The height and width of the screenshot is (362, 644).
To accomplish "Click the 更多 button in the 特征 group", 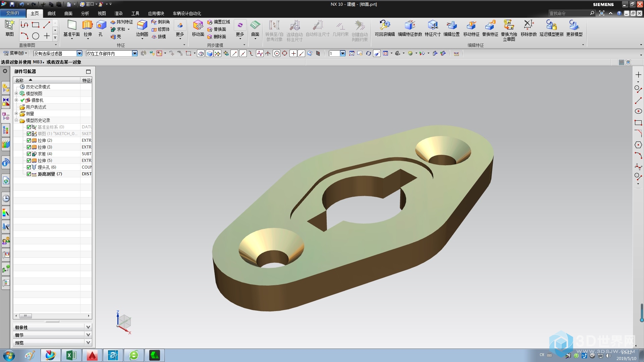I will (180, 29).
